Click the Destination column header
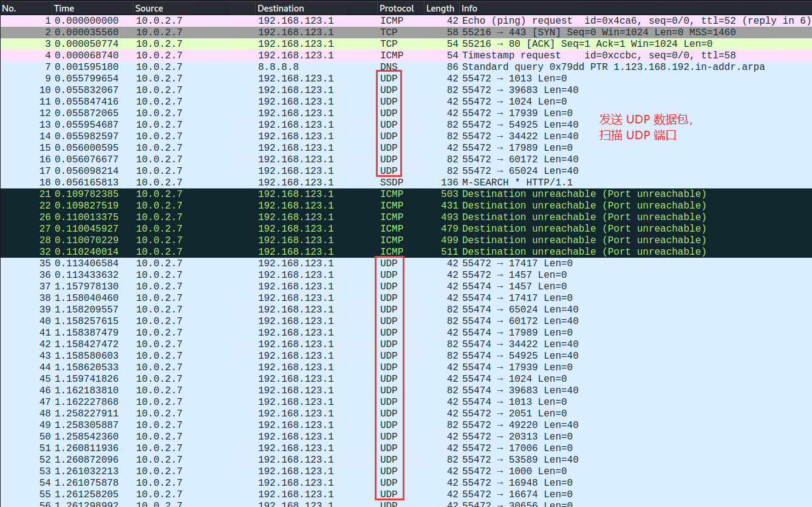The height and width of the screenshot is (507, 812). click(x=316, y=9)
